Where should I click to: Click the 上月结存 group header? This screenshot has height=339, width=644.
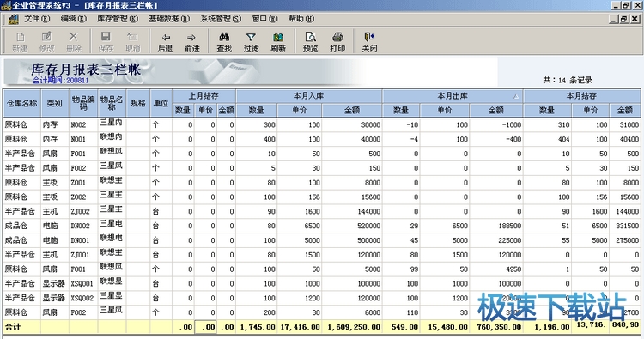(x=204, y=96)
